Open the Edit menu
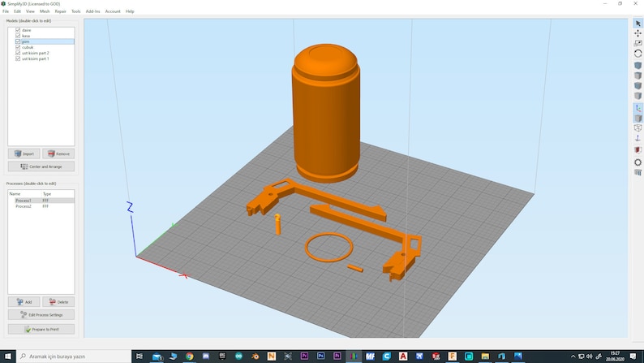644x363 pixels. [17, 11]
